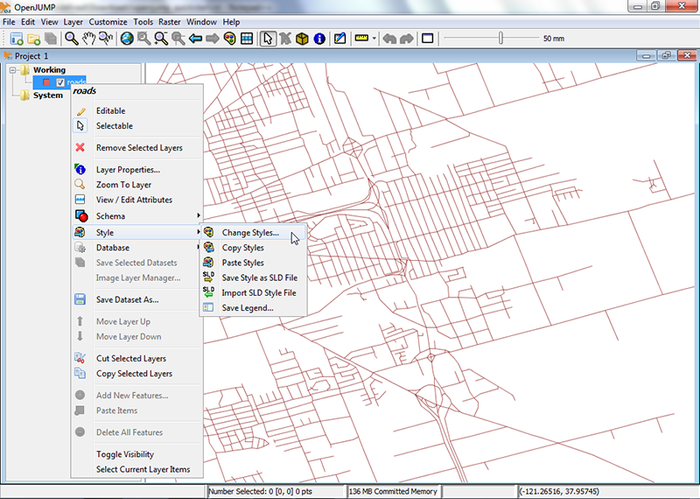Image resolution: width=700 pixels, height=499 pixels.
Task: Open Layer Properties... from context menu
Action: 137,170
